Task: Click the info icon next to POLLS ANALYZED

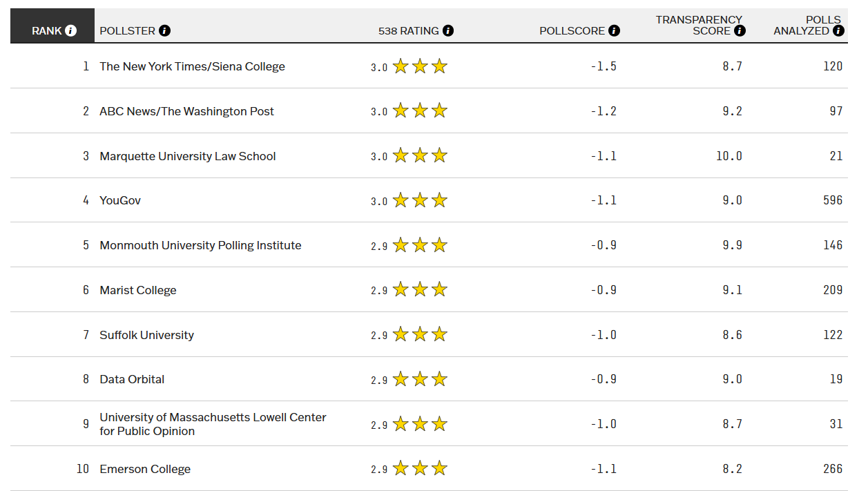Action: point(838,30)
